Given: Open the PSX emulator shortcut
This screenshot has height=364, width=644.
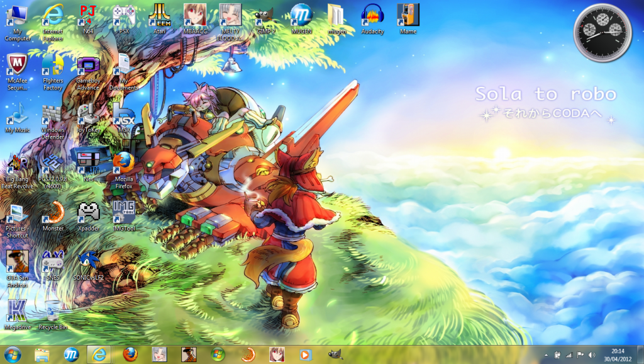Looking at the screenshot, I should coord(124,19).
